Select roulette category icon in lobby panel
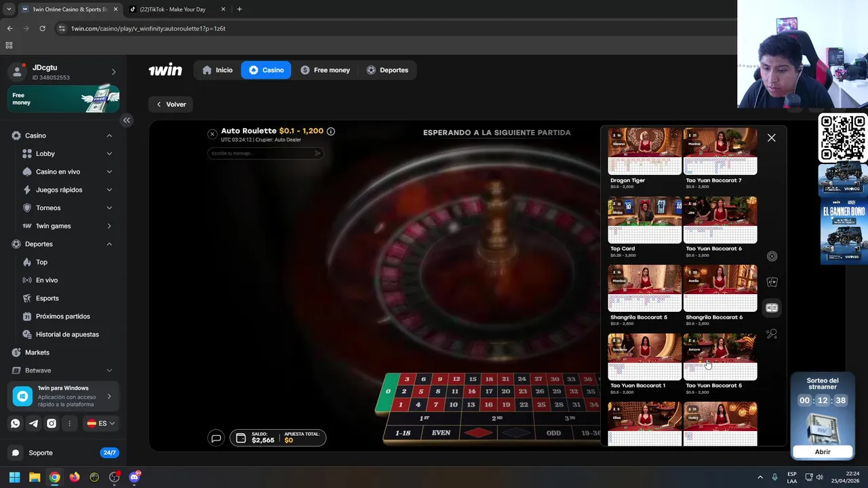This screenshot has width=868, height=488. click(772, 256)
